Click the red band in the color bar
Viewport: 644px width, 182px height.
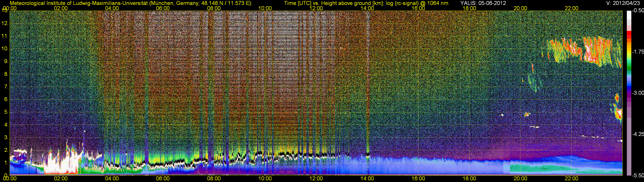629,34
